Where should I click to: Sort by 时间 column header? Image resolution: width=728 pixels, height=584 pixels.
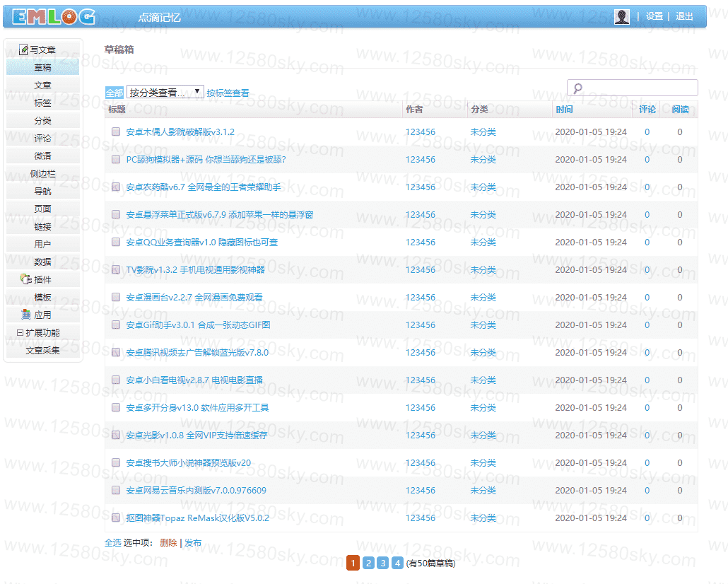tap(564, 109)
